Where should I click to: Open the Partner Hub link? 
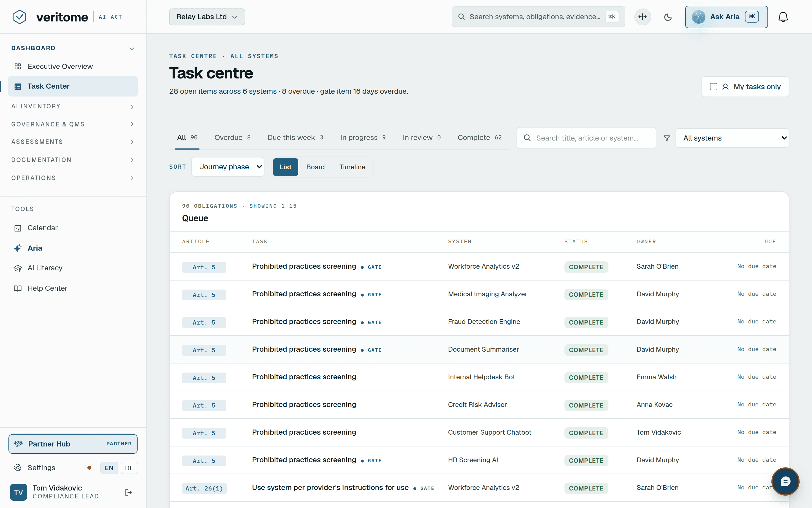[x=73, y=444]
